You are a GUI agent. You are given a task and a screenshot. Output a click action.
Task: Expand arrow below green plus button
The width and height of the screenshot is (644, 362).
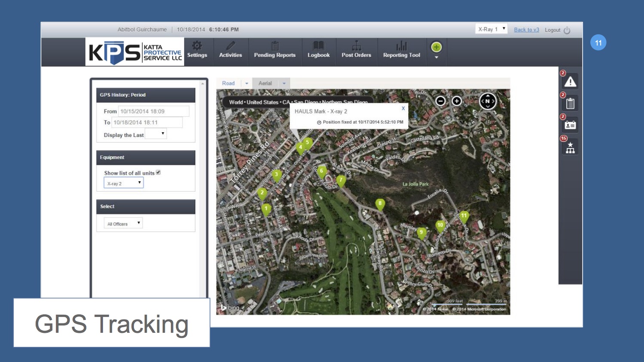coord(436,57)
